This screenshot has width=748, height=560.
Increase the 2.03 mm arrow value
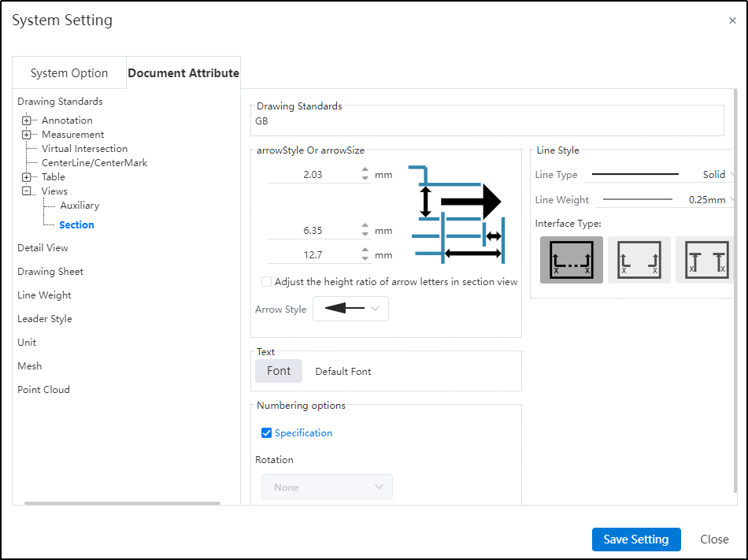365,170
